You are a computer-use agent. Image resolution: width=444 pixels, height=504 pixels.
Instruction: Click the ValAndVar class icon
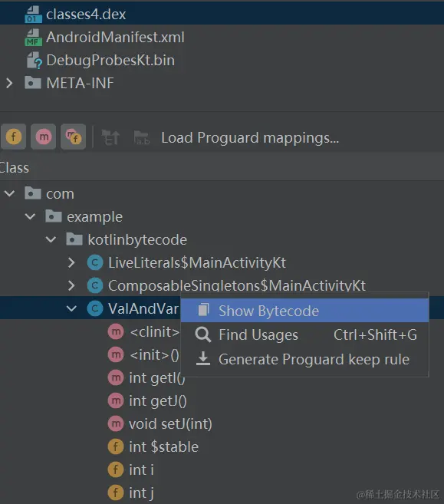pos(95,308)
